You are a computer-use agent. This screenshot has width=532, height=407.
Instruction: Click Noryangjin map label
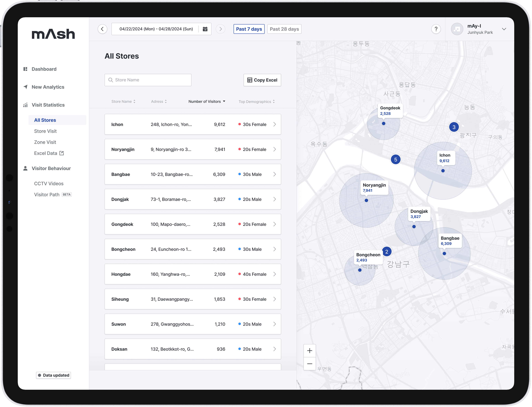[x=375, y=188]
